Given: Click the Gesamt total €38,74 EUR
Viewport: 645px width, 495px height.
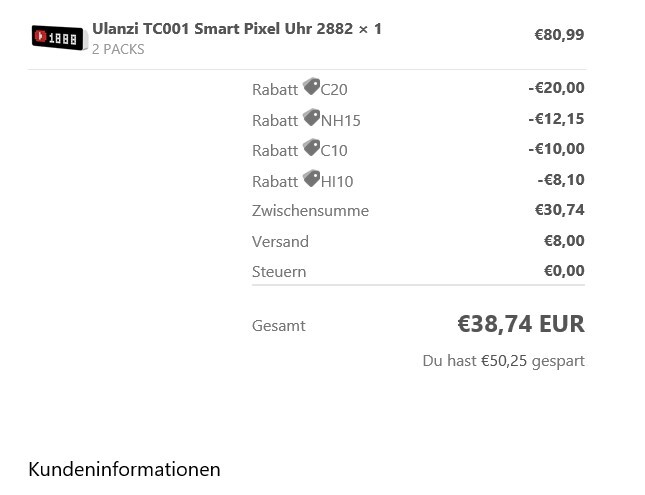Looking at the screenshot, I should tap(520, 324).
